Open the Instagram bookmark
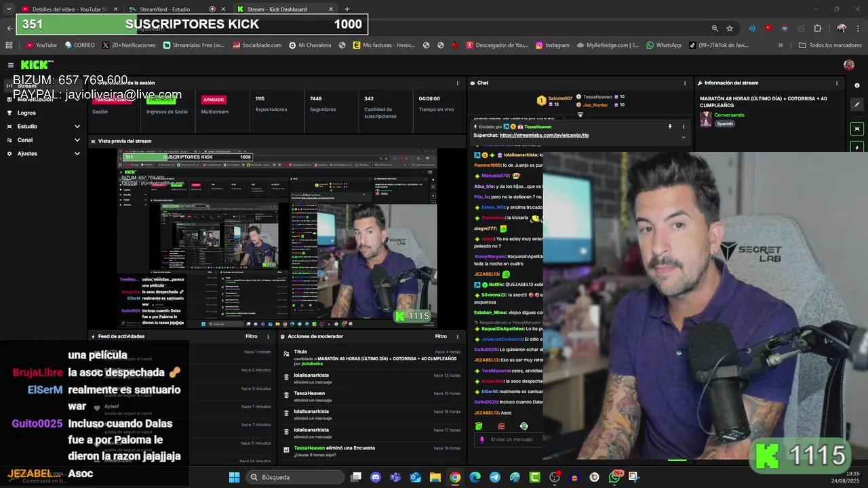Screen dimensions: 868x488 (552, 45)
